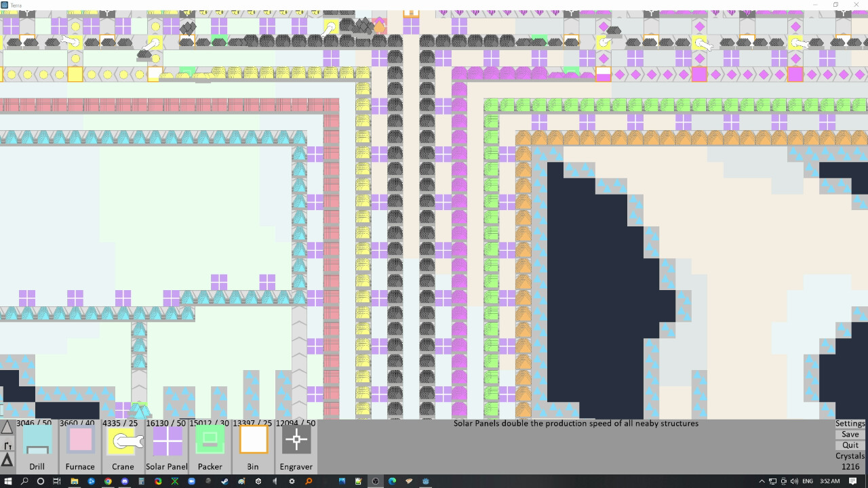Open Chrome from the Windows taskbar

108,481
